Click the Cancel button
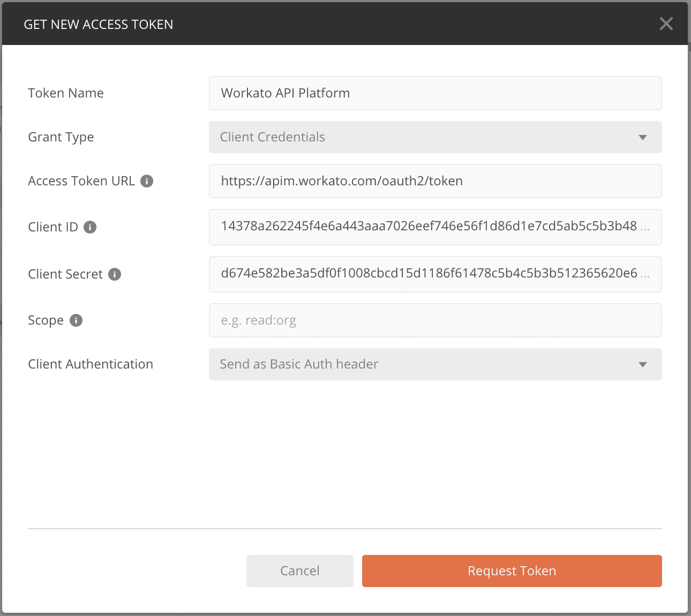The image size is (691, 616). tap(299, 570)
